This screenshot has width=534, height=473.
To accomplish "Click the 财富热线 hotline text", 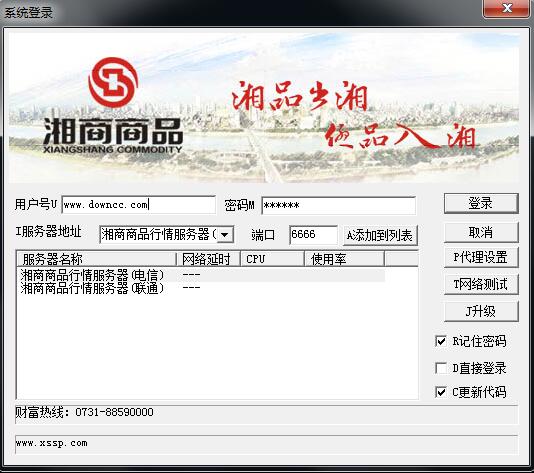I will 84,412.
